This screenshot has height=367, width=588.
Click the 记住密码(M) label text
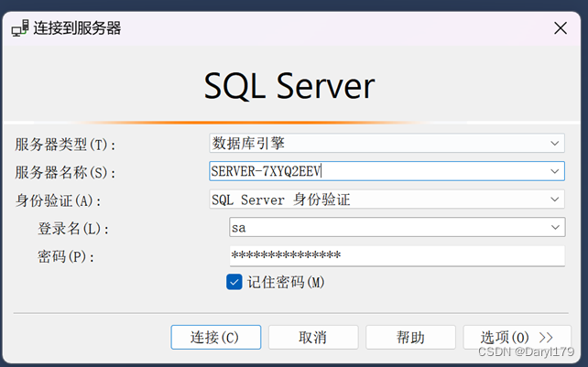[x=286, y=282]
